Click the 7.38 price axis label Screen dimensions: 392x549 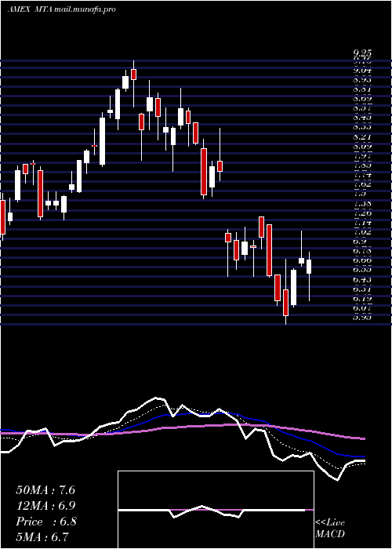362,203
